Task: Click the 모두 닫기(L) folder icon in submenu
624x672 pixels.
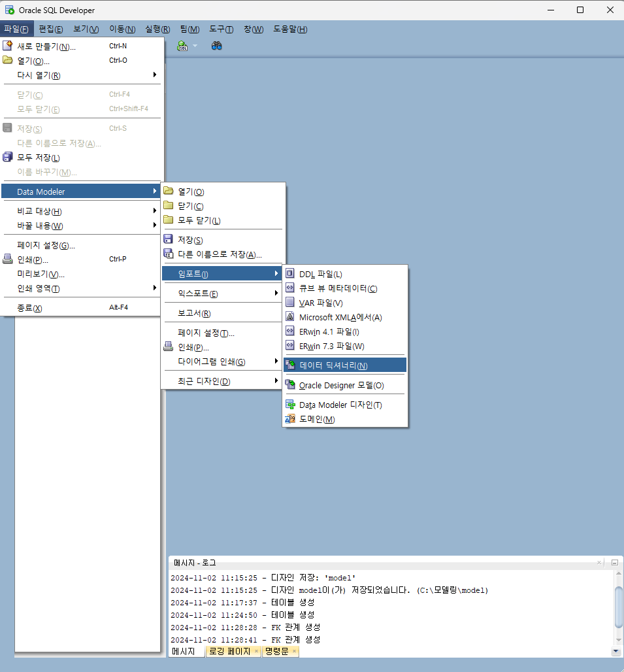Action: tap(169, 220)
